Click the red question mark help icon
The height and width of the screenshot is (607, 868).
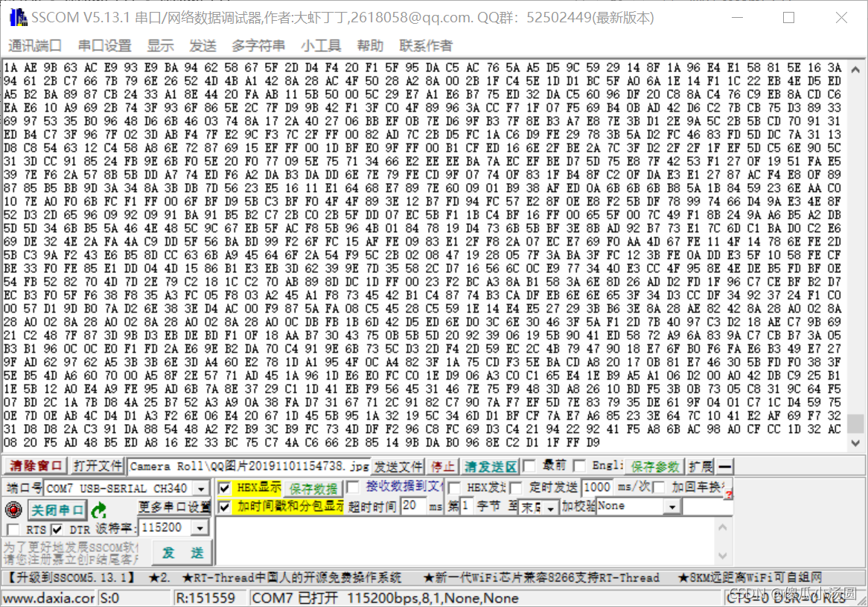click(729, 494)
